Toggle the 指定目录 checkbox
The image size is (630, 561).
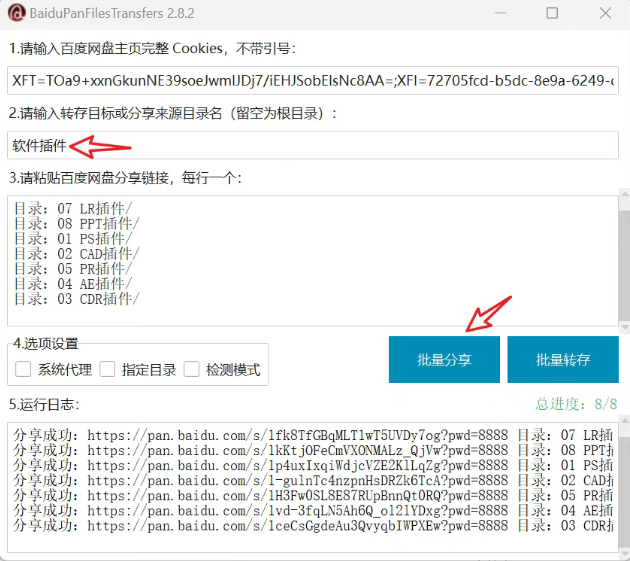[107, 369]
